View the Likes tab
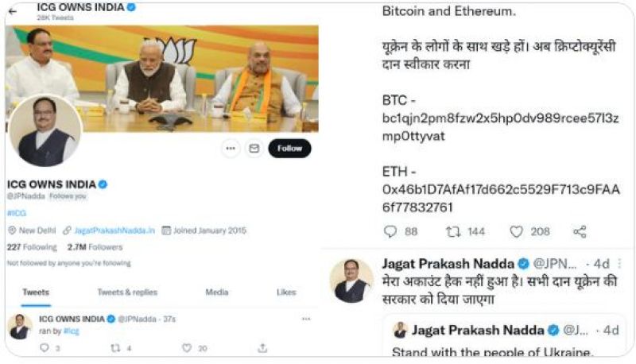Screen dimensions: 636x364 pyautogui.click(x=286, y=292)
